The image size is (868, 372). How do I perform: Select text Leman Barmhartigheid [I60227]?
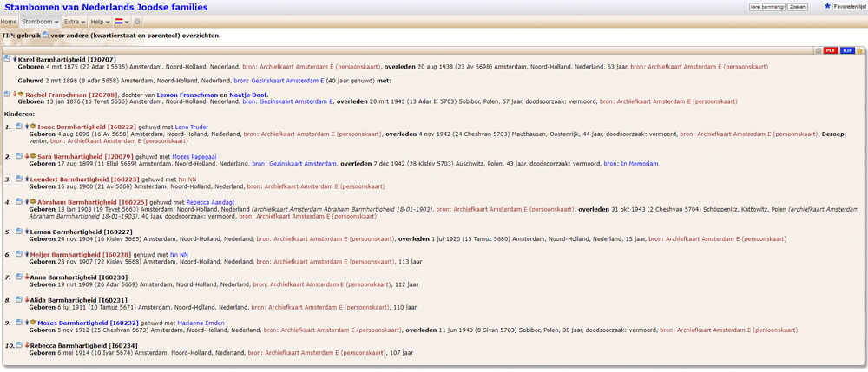pos(82,232)
